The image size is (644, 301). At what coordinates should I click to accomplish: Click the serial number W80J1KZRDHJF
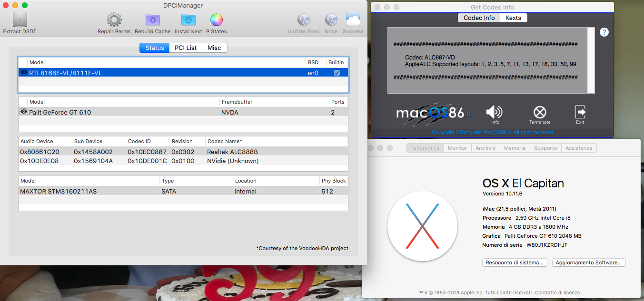coord(547,245)
